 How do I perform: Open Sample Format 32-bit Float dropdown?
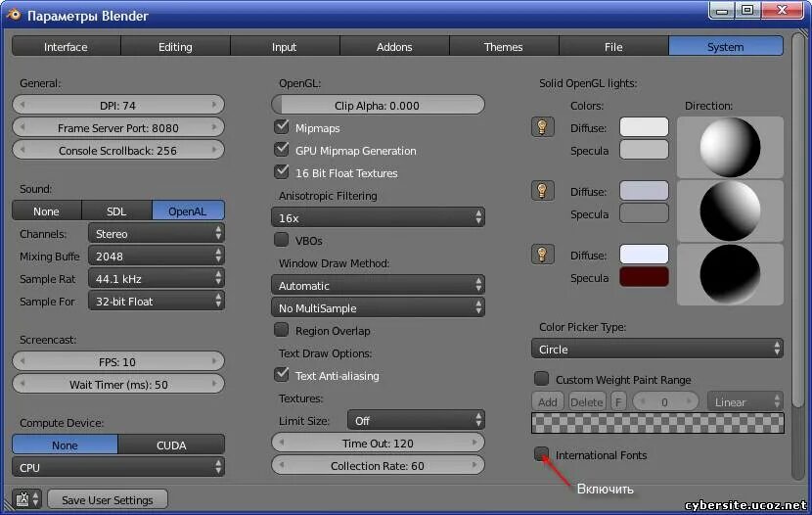[x=156, y=301]
